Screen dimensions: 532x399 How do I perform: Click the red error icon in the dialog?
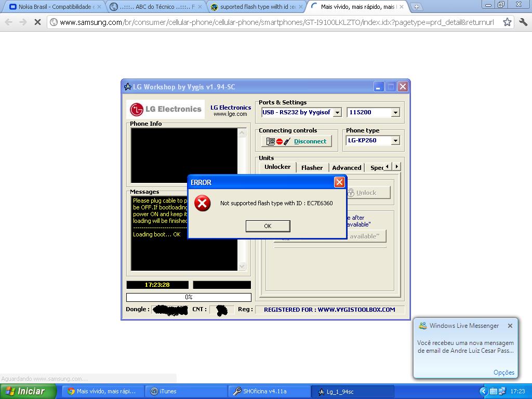(202, 203)
